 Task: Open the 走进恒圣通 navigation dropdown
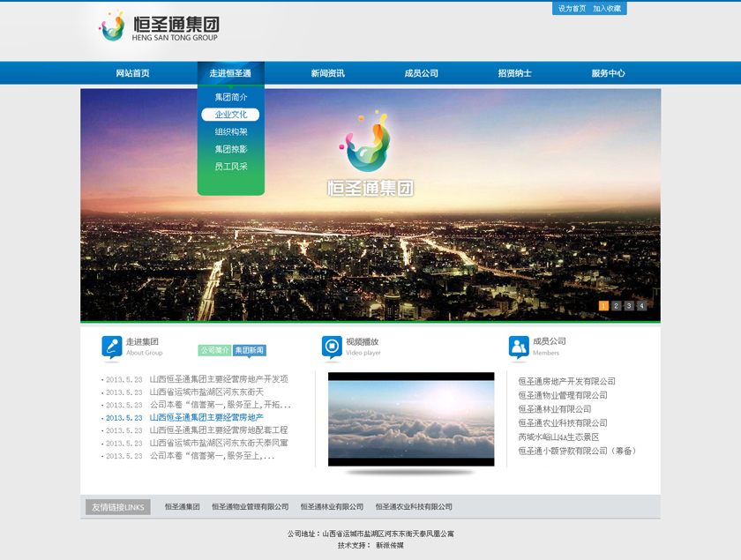coord(230,73)
